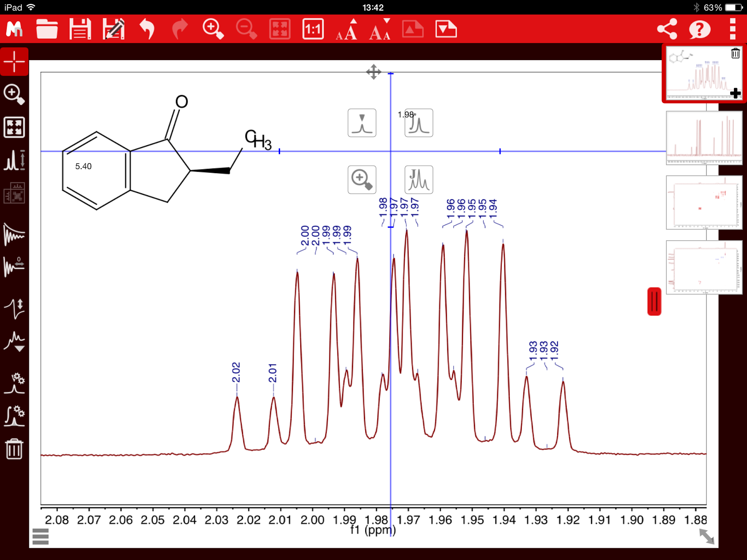747x560 pixels.
Task: Switch to the 13C spectrum page
Action: [x=704, y=138]
